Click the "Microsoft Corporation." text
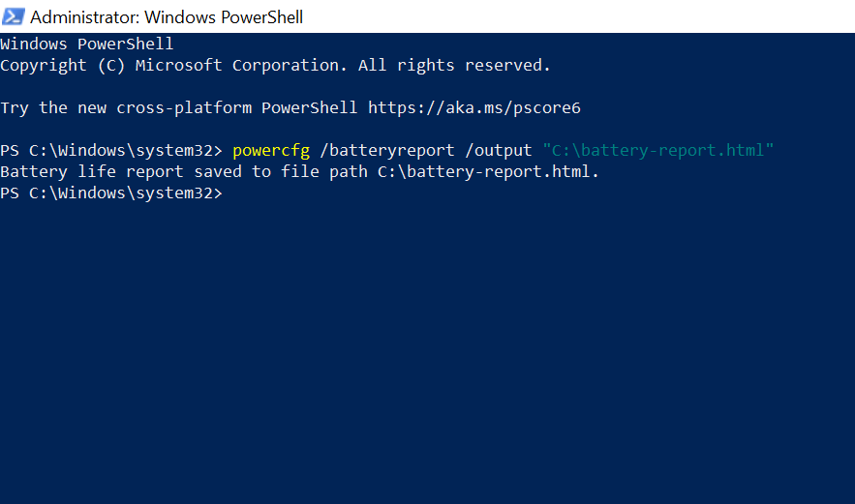 click(x=242, y=65)
